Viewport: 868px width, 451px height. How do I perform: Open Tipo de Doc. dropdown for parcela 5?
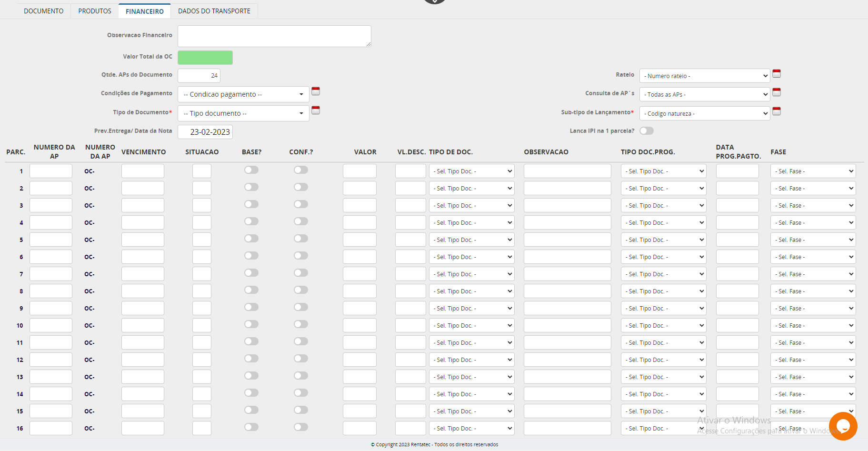tap(471, 240)
